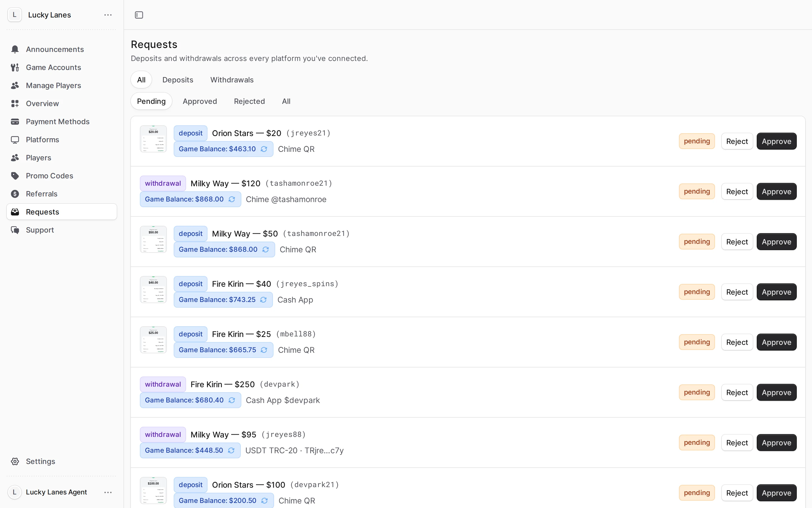812x508 pixels.
Task: Click the Referrals dollar coin icon
Action: click(x=15, y=194)
